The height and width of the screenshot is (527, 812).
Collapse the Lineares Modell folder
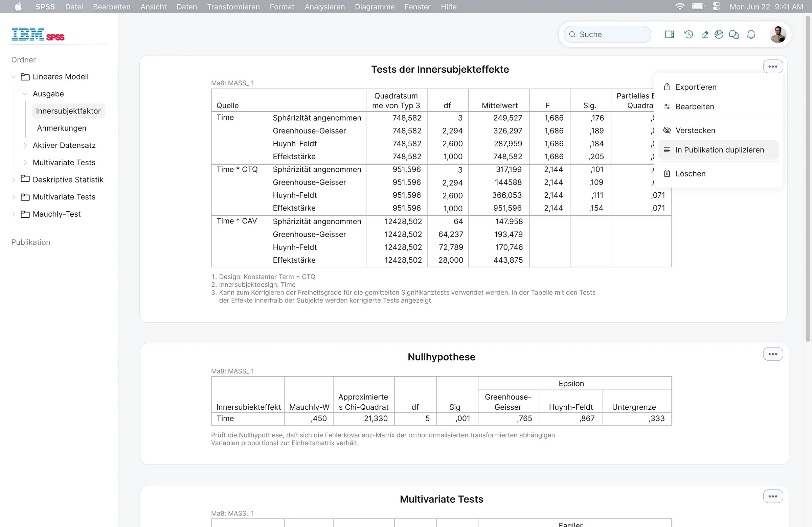(14, 77)
